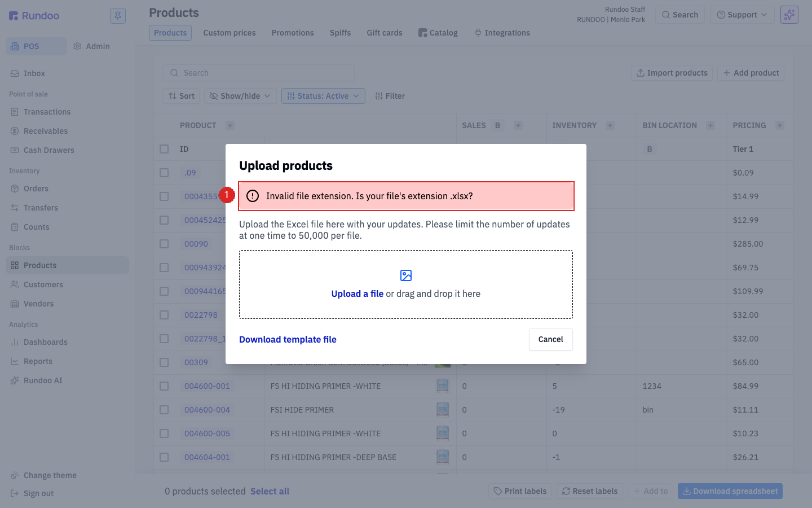Open Reports in sidebar

click(67, 361)
